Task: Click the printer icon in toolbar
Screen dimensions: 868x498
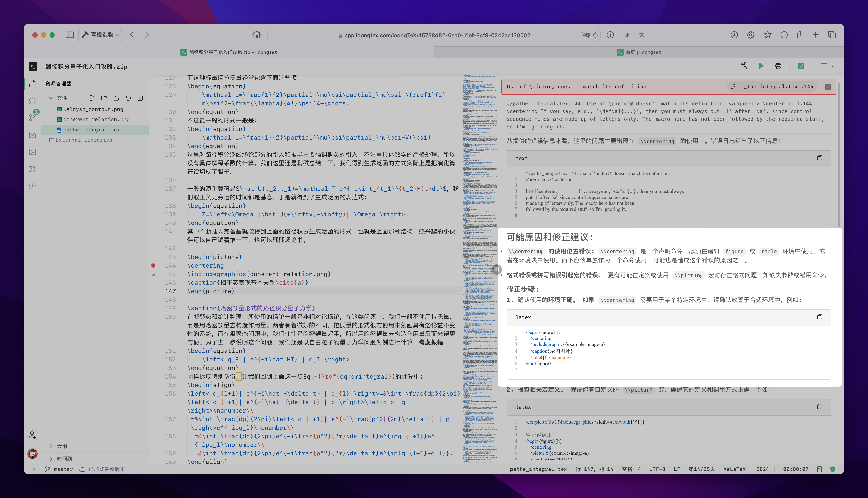Action: [x=778, y=66]
